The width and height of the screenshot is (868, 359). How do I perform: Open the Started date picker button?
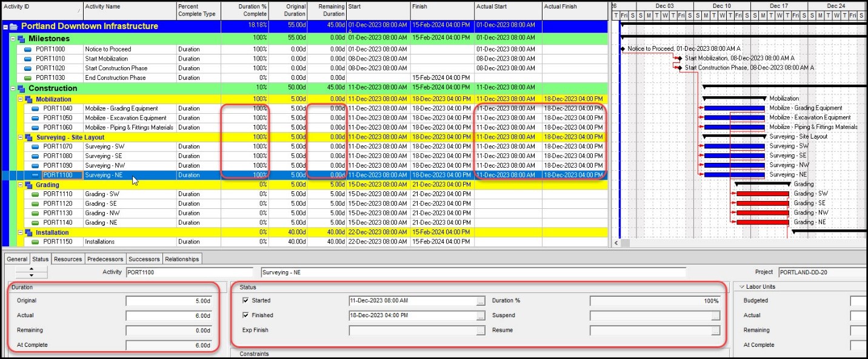coord(481,301)
